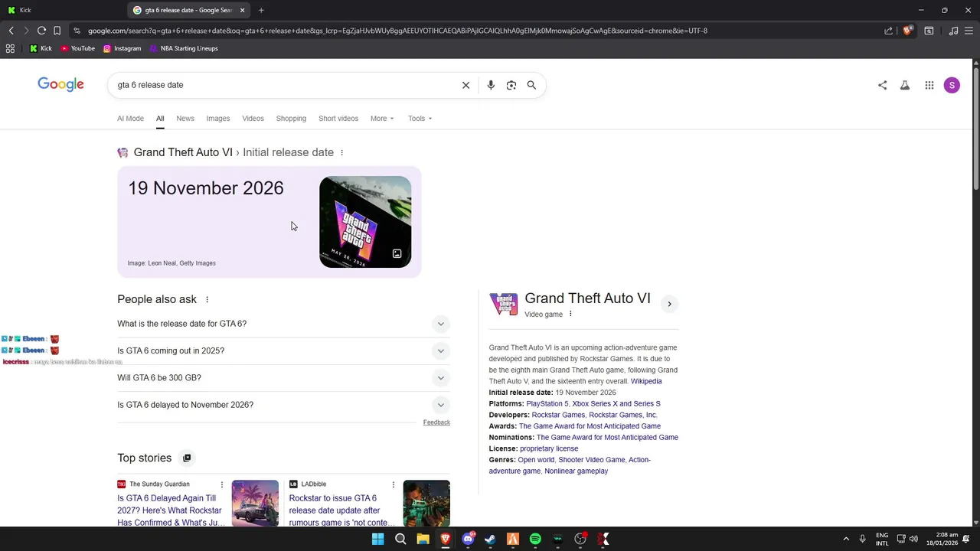Click the Grand Theft Auto VI breadcrumb link
Image resolution: width=980 pixels, height=551 pixels.
point(183,152)
